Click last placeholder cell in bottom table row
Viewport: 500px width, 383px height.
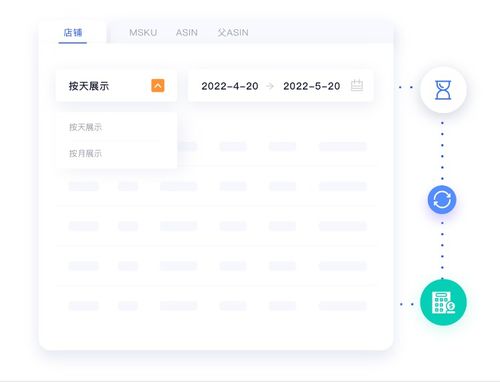coord(343,306)
